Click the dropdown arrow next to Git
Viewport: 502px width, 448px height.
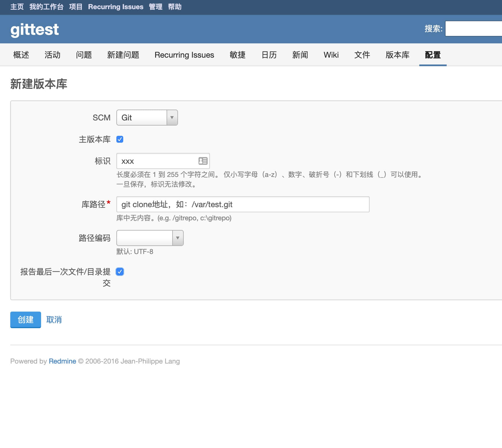[x=172, y=117]
